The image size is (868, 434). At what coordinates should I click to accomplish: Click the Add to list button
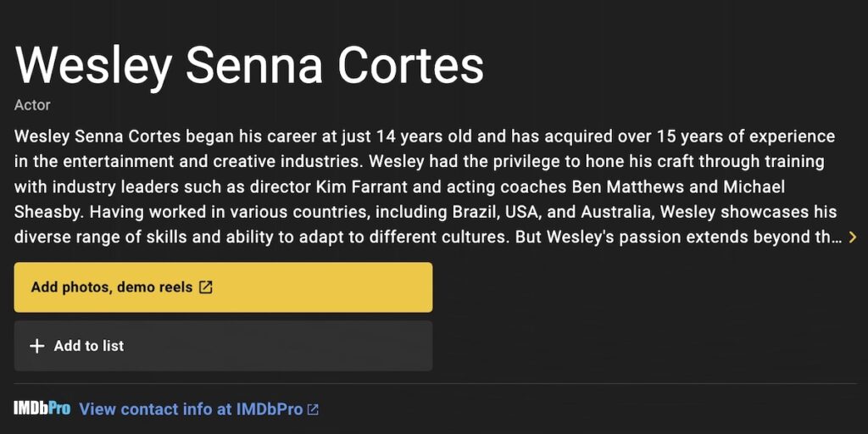coord(223,346)
